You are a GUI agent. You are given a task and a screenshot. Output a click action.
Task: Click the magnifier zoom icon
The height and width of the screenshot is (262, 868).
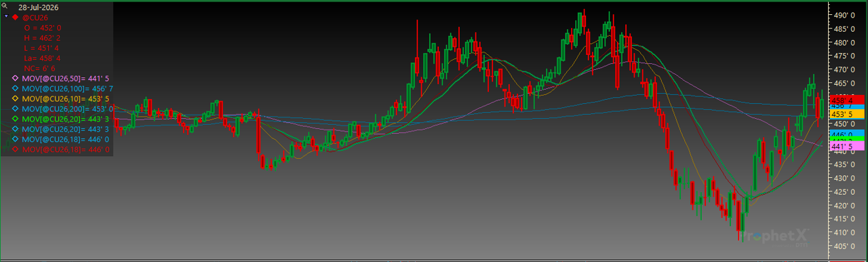[x=5, y=6]
